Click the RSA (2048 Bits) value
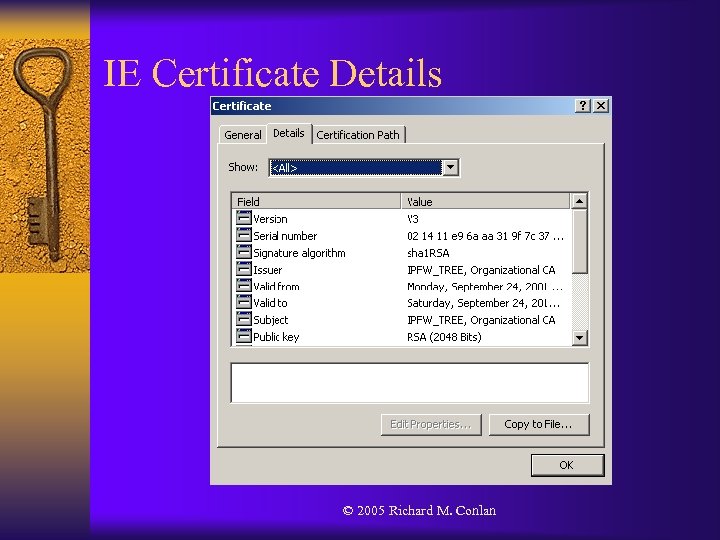Viewport: 720px width, 540px height. [x=444, y=337]
